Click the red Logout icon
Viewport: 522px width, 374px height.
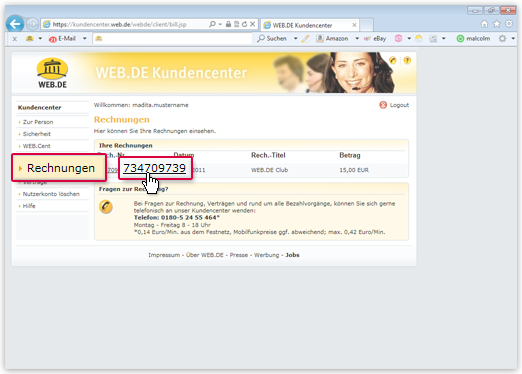(383, 105)
